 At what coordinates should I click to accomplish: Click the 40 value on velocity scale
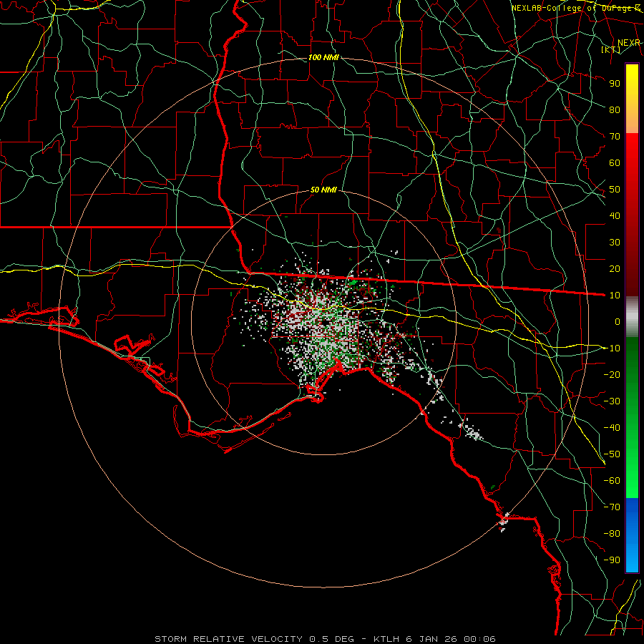pyautogui.click(x=615, y=215)
